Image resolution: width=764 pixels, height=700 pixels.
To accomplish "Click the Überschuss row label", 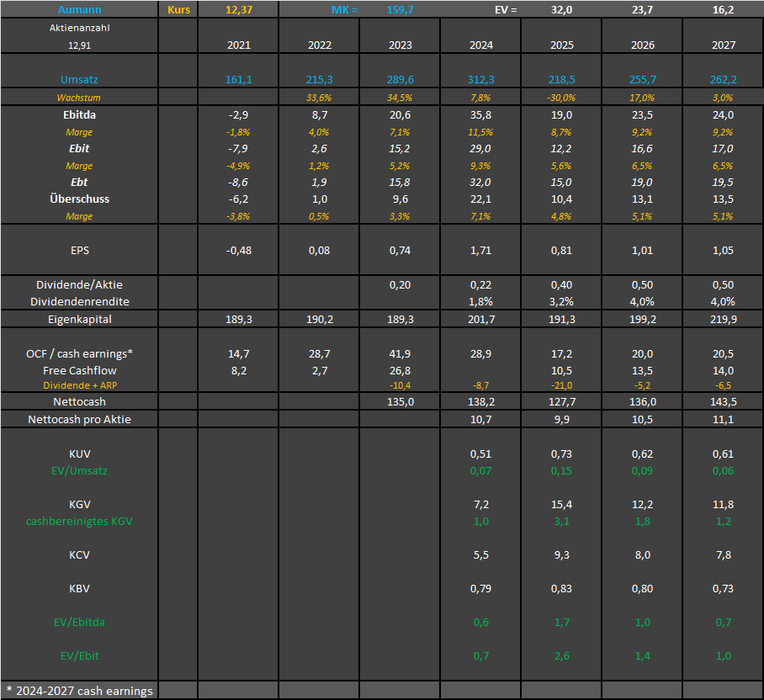I will 79,199.
